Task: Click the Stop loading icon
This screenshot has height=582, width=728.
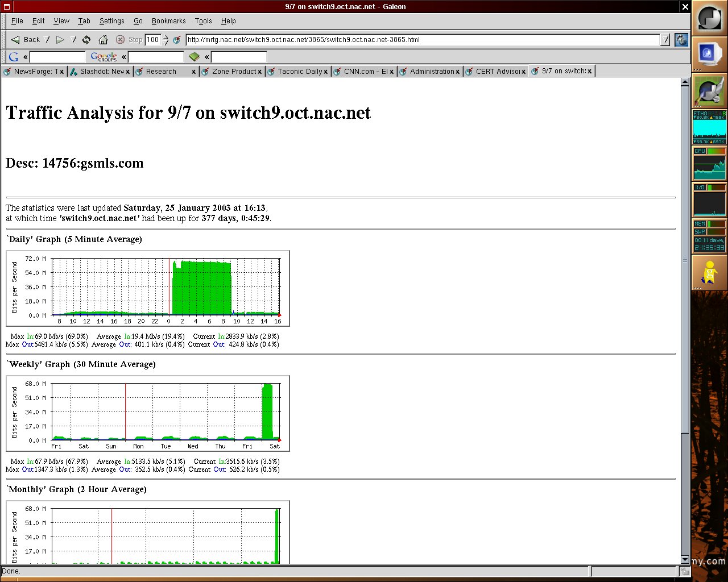Action: coord(120,40)
